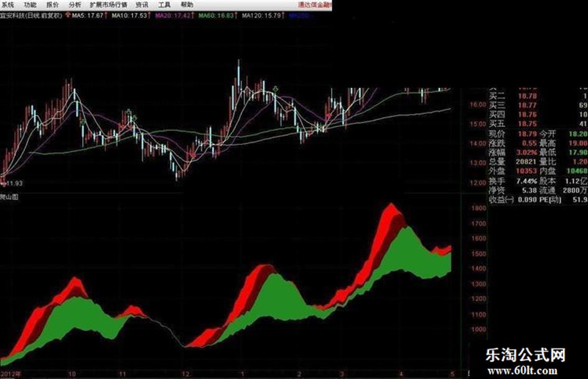Viewport: 588px width, 379px height.
Task: Click the 外盘 value 10353
Action: click(x=526, y=172)
